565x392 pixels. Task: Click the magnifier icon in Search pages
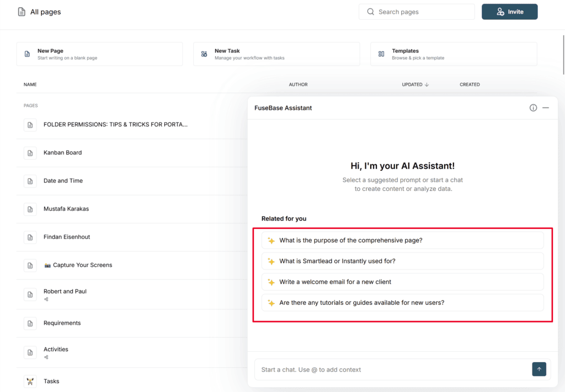coord(370,12)
